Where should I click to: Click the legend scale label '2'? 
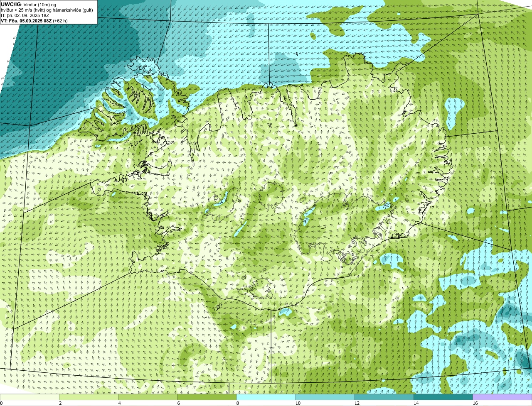(x=60, y=403)
